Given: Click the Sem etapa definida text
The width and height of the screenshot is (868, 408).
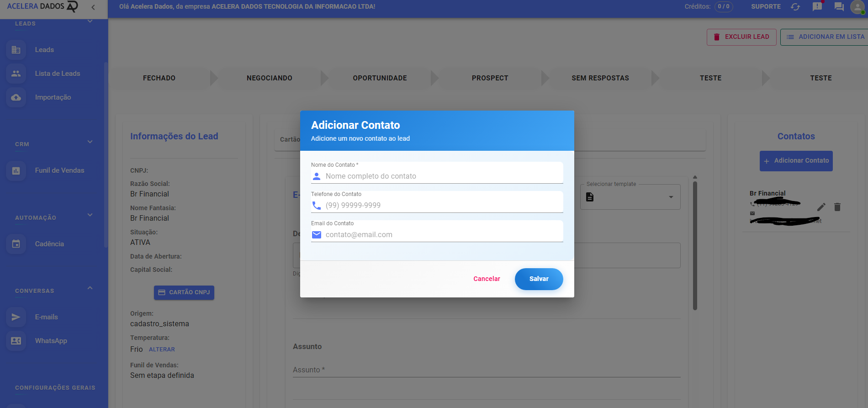Looking at the screenshot, I should [162, 376].
